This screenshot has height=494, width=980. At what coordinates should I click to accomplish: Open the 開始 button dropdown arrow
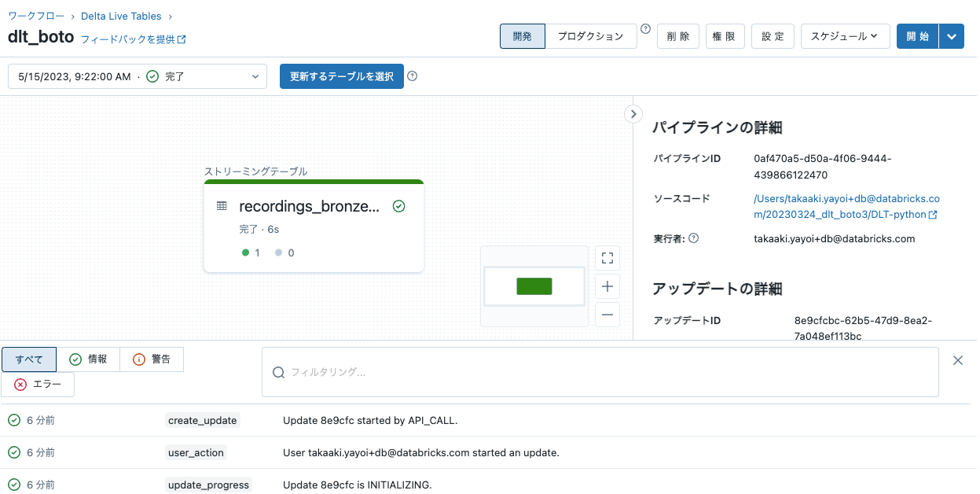pos(952,35)
